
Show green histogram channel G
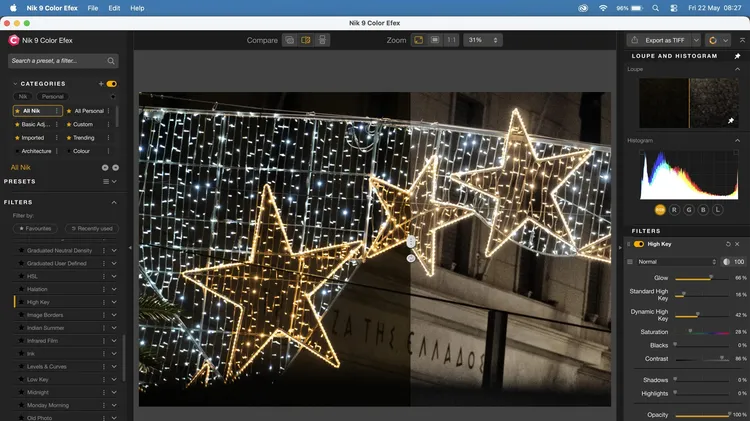(x=689, y=210)
